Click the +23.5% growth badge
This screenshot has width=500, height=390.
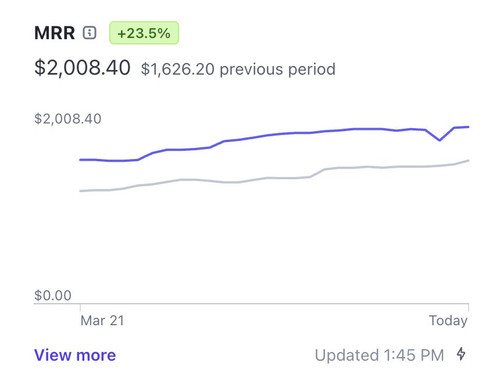tap(144, 33)
